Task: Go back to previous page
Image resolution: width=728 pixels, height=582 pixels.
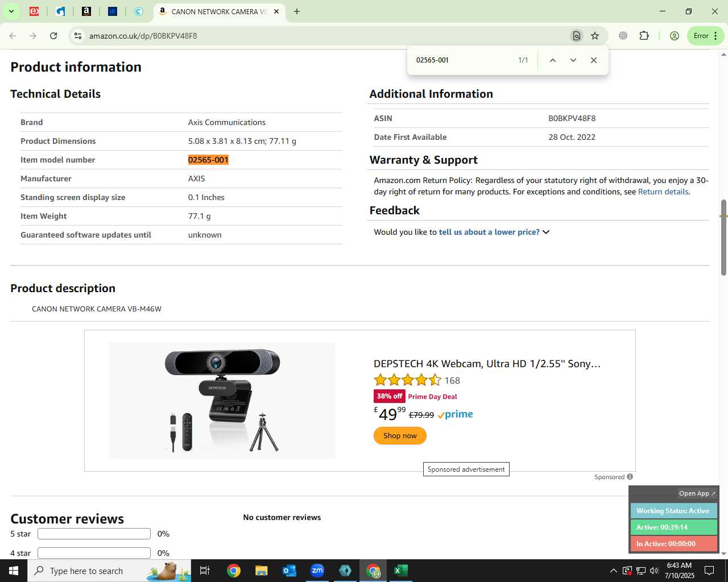Action: 13,36
